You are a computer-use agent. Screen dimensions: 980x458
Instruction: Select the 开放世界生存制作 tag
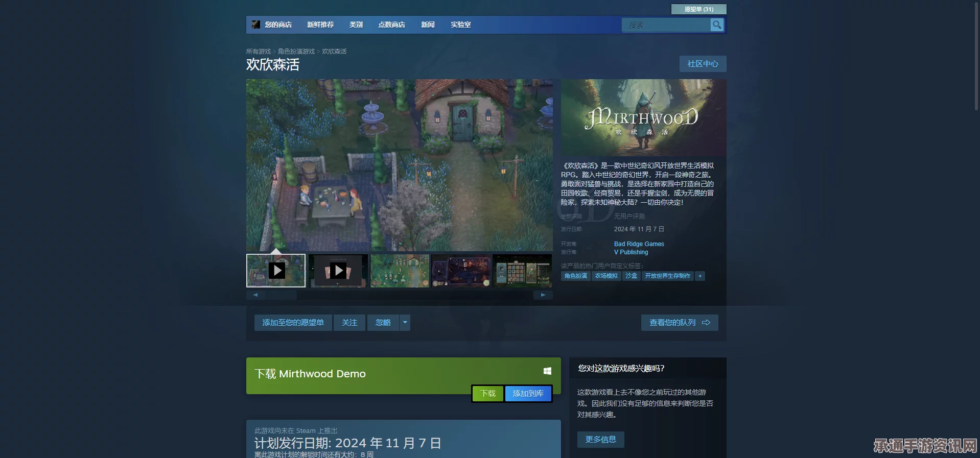coord(668,276)
